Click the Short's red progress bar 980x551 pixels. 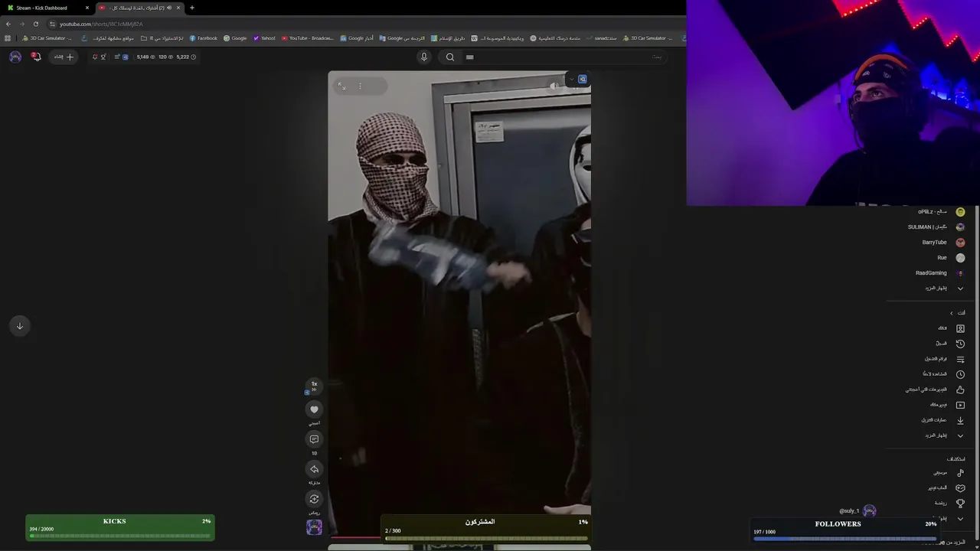[355, 537]
